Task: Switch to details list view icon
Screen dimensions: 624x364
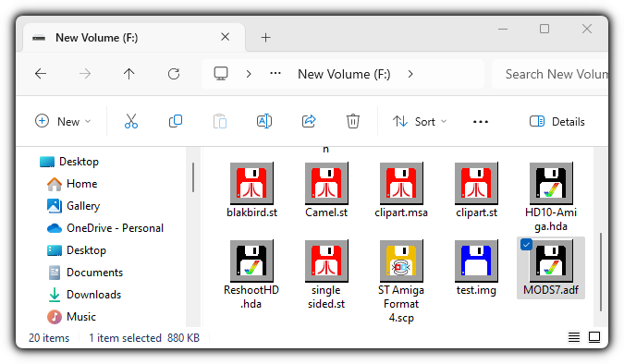Action: pos(574,337)
